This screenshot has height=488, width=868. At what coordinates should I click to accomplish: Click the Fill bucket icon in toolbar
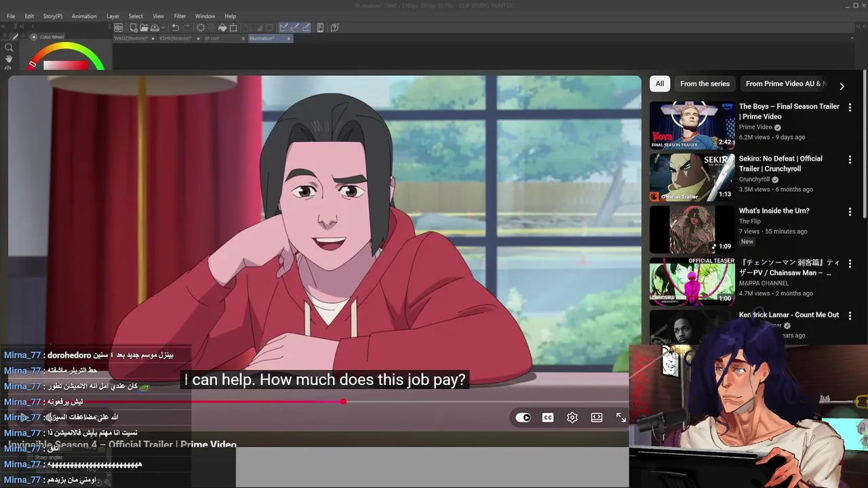[222, 28]
